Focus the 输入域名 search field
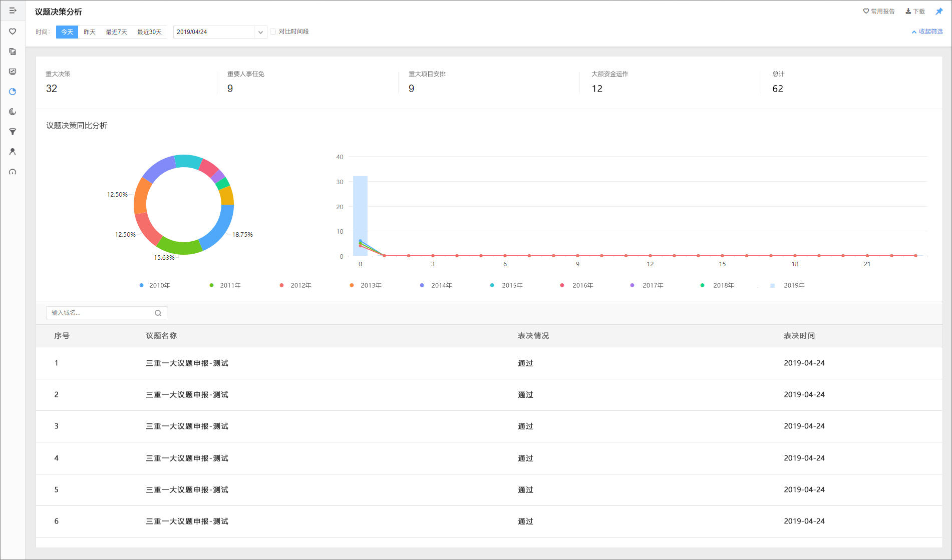 pyautogui.click(x=106, y=313)
